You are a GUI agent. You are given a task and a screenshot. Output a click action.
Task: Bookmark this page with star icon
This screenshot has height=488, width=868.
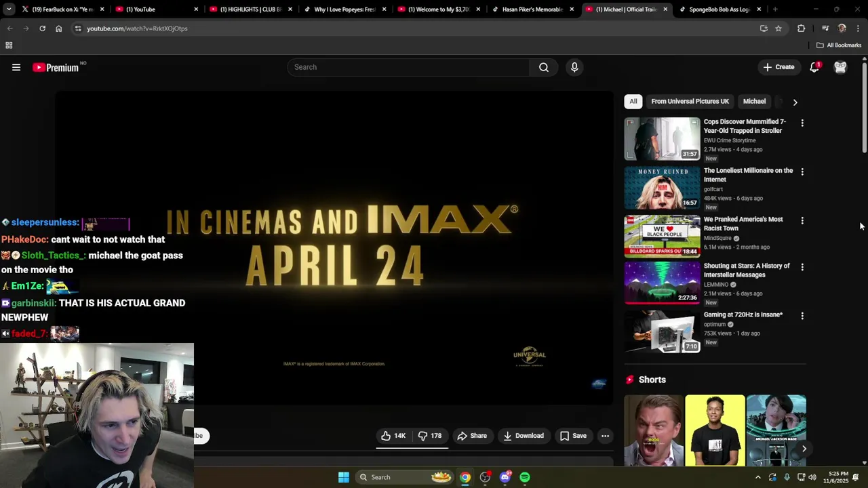click(x=778, y=28)
